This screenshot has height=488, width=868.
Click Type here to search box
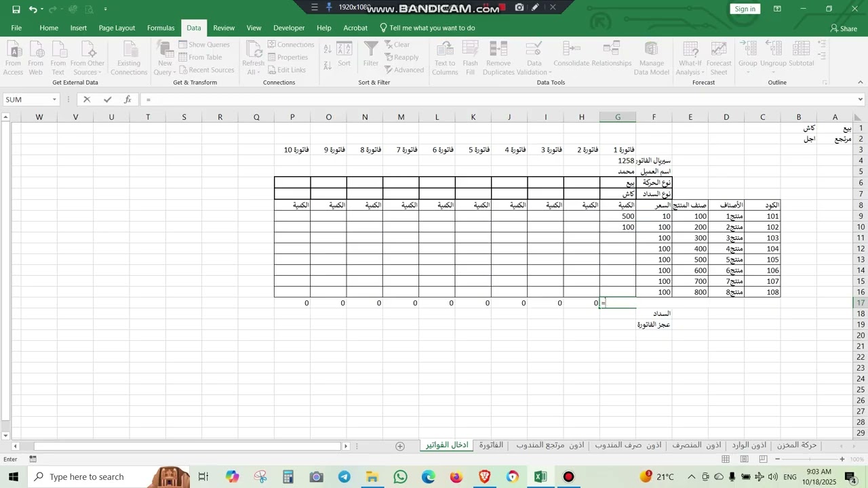pos(86,476)
